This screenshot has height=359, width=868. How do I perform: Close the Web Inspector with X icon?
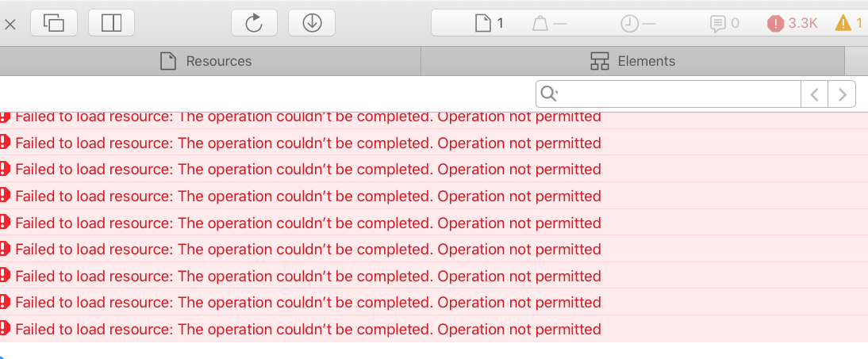(10, 24)
